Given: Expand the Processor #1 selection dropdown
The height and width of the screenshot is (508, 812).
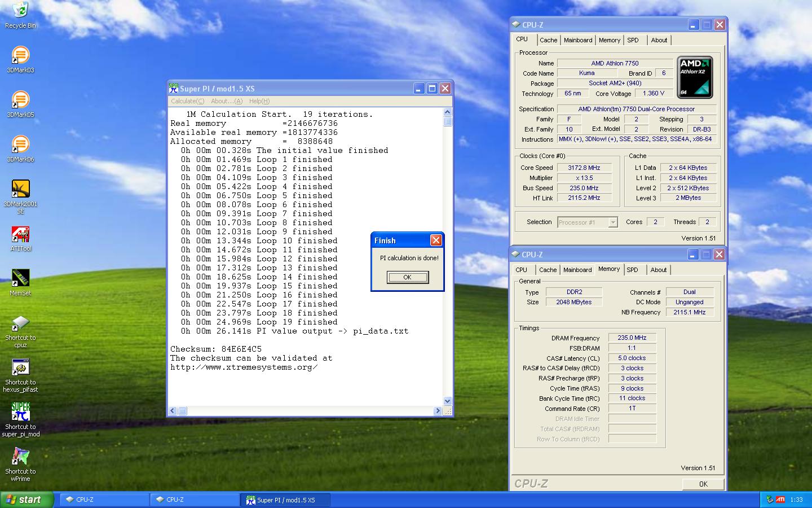Looking at the screenshot, I should (x=613, y=222).
